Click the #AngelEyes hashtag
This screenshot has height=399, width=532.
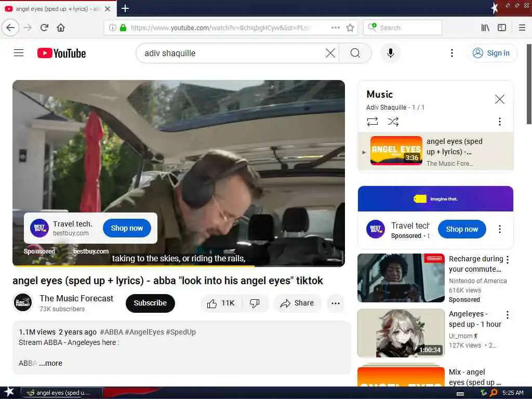pyautogui.click(x=144, y=332)
